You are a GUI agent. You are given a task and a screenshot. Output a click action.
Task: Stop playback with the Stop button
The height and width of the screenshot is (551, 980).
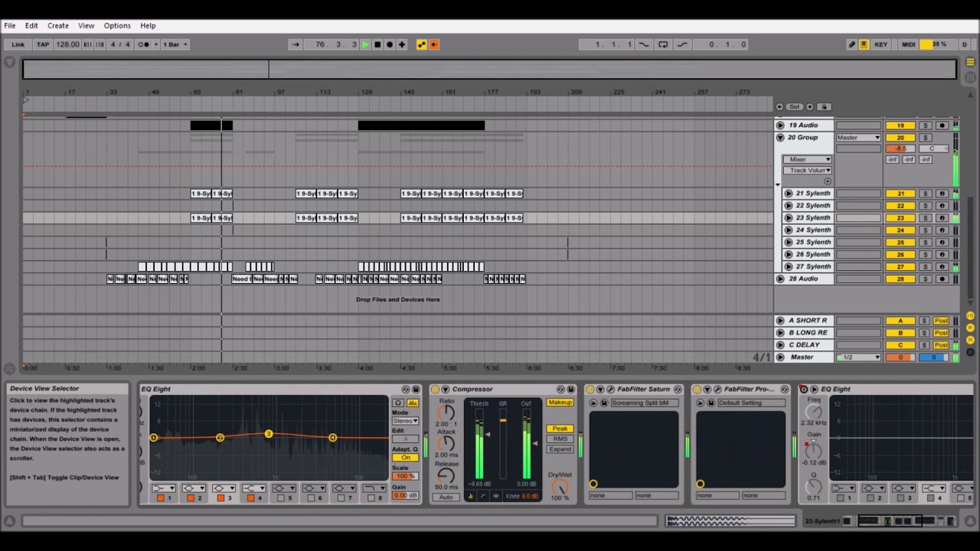(x=377, y=44)
